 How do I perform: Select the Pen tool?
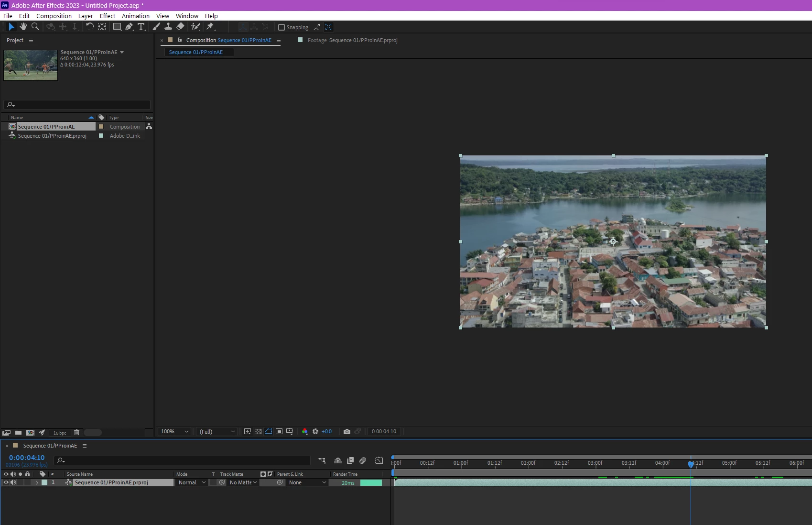129,27
